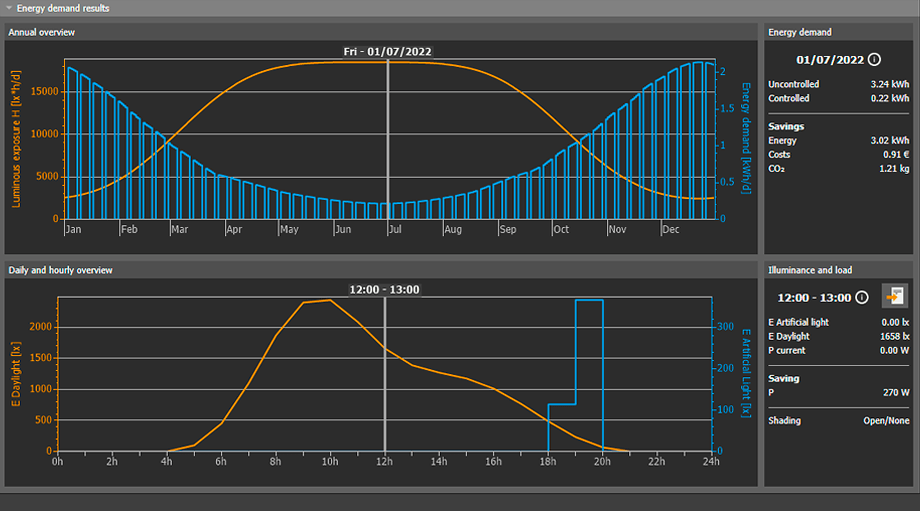Click the 22h tick on hourly axis
Image resolution: width=920 pixels, height=511 pixels.
[x=658, y=461]
